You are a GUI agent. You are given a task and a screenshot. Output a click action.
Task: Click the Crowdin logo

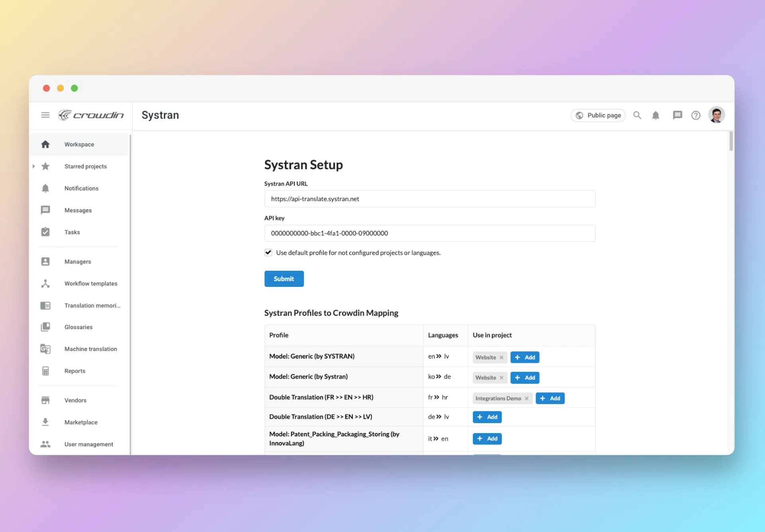(91, 115)
